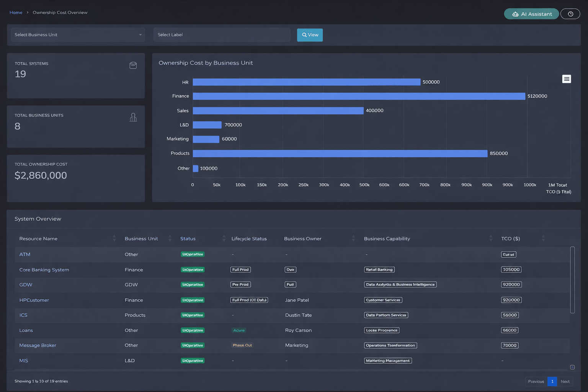Sort table by Status column arrows

pos(224,238)
